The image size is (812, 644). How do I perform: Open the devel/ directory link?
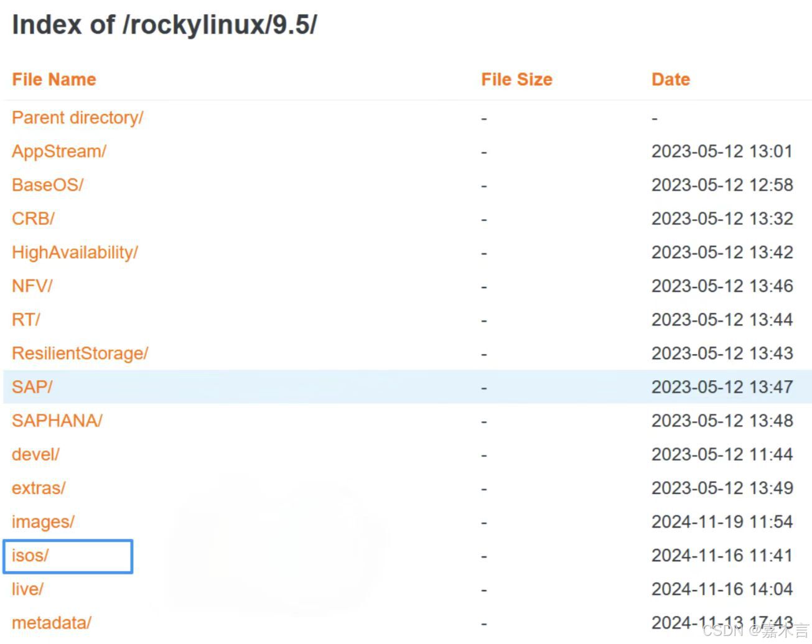(35, 454)
